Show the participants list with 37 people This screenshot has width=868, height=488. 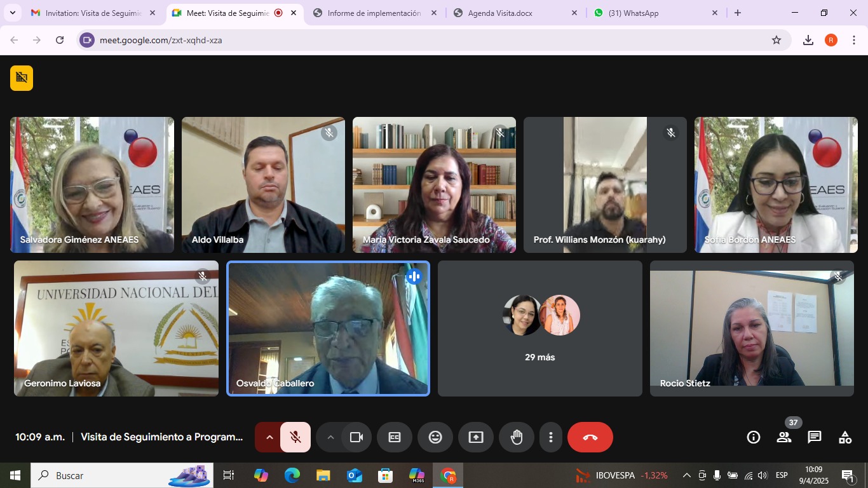(784, 437)
